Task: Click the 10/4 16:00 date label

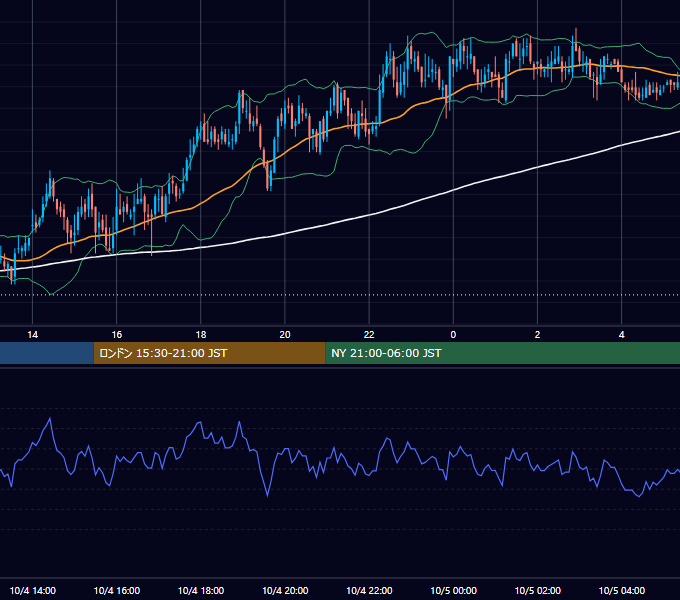Action: point(117,590)
